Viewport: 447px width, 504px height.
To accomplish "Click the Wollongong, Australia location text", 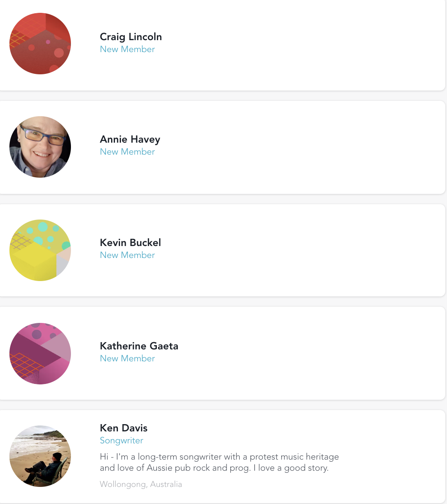I will (141, 484).
